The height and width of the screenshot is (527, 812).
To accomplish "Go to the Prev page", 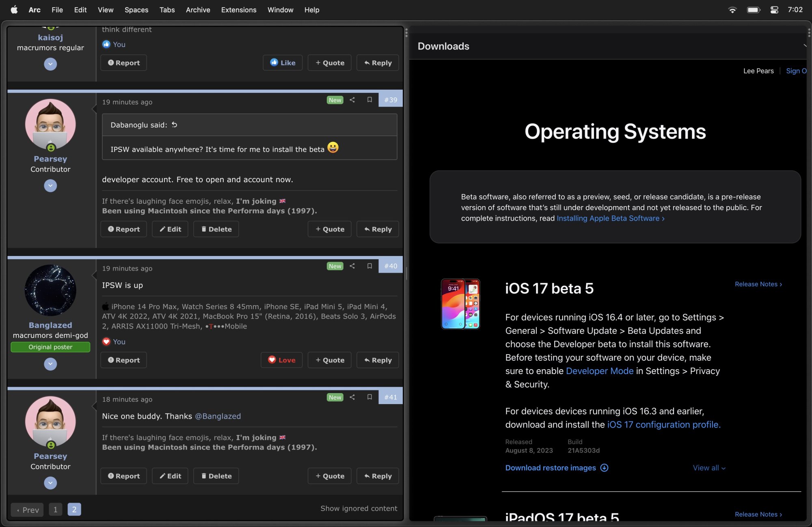I will click(27, 510).
